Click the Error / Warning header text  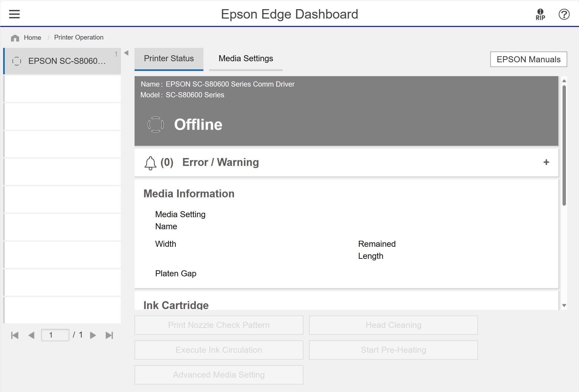click(221, 162)
